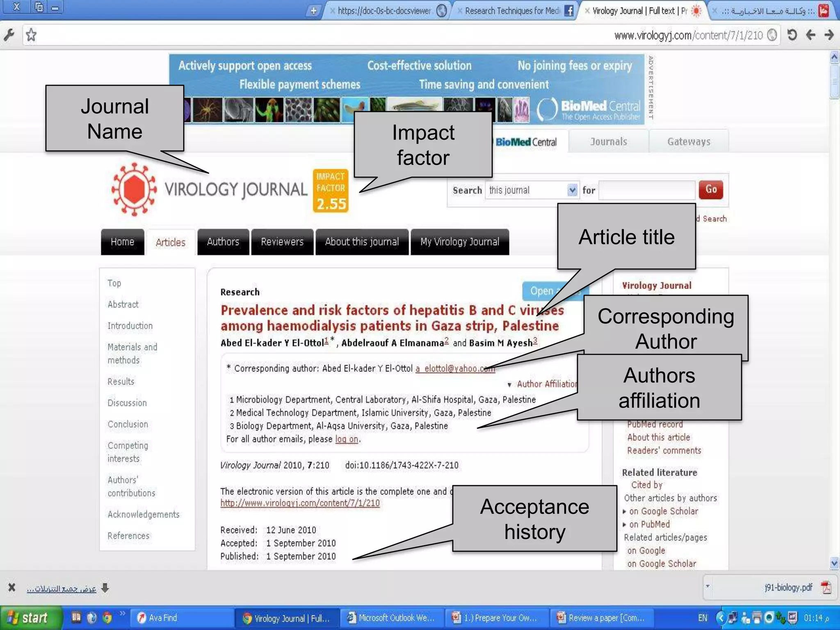Expand the Author Affiliations disclosure triangle
840x630 pixels.
[x=509, y=385]
